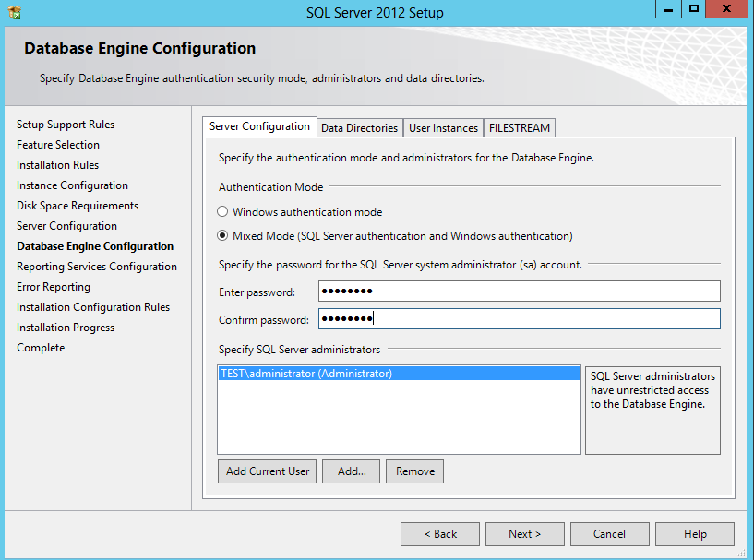This screenshot has width=754, height=560.
Task: Click the Specify SQL Server administrators label
Action: click(300, 350)
